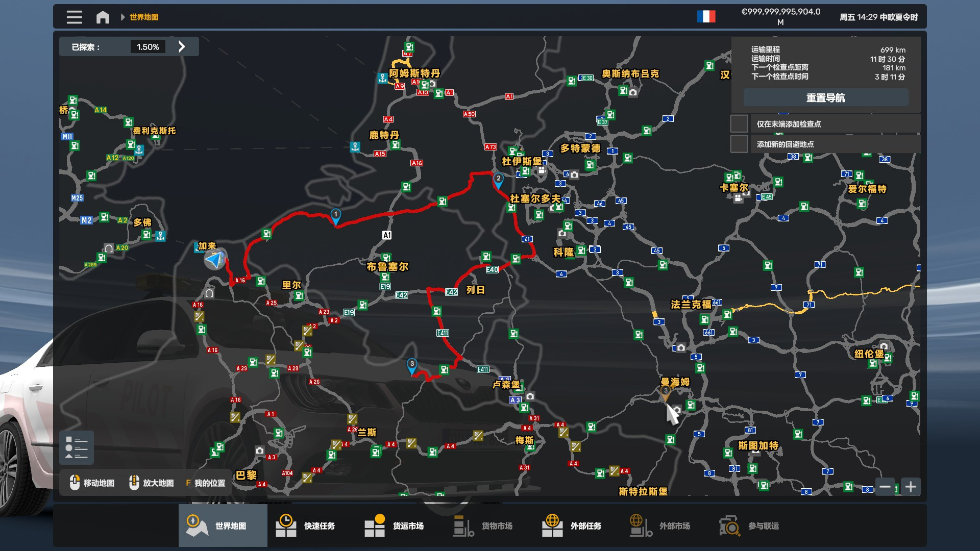
Task: Open the hamburger main menu
Action: tap(74, 17)
